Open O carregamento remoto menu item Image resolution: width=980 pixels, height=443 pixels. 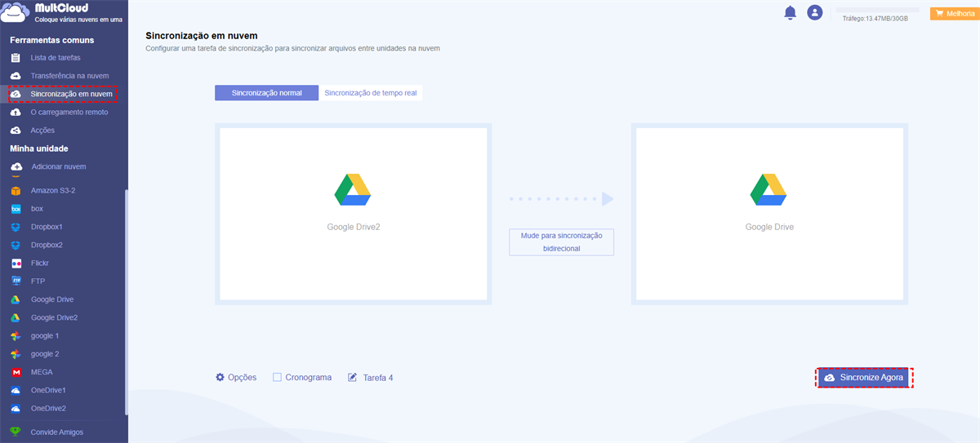tap(69, 113)
